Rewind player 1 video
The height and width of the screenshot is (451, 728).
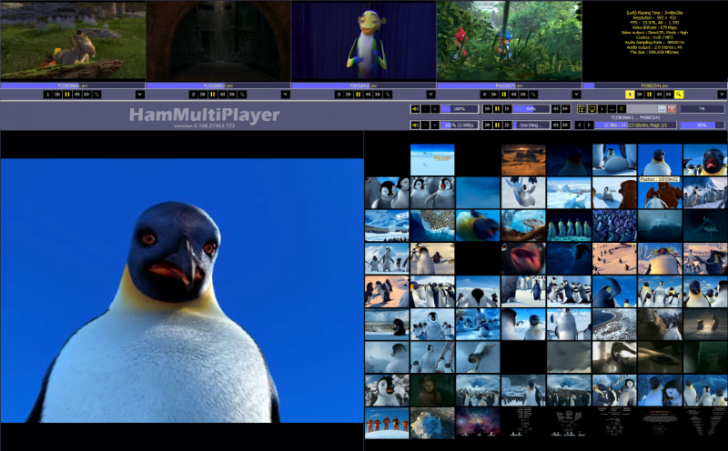[x=77, y=94]
